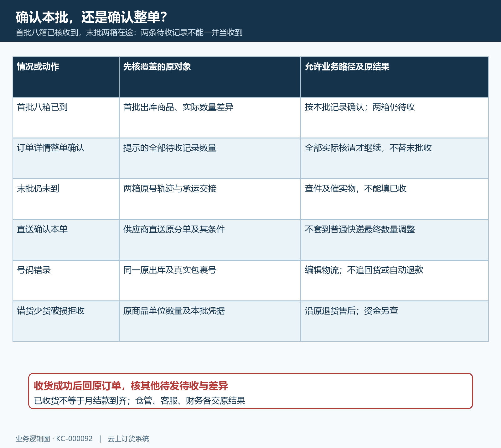Select cell 错货少货破损拒收

tap(66, 321)
